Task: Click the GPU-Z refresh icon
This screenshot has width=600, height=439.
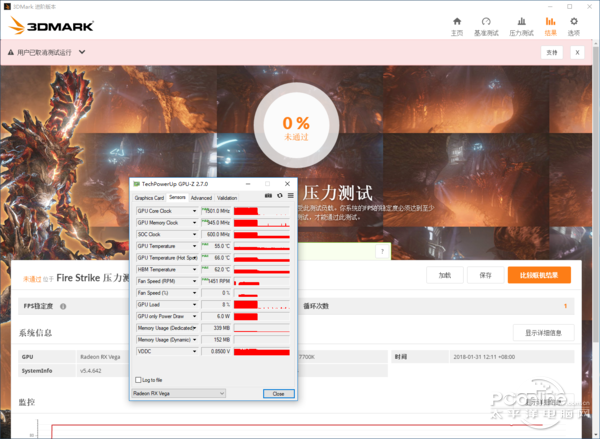Action: [279, 196]
